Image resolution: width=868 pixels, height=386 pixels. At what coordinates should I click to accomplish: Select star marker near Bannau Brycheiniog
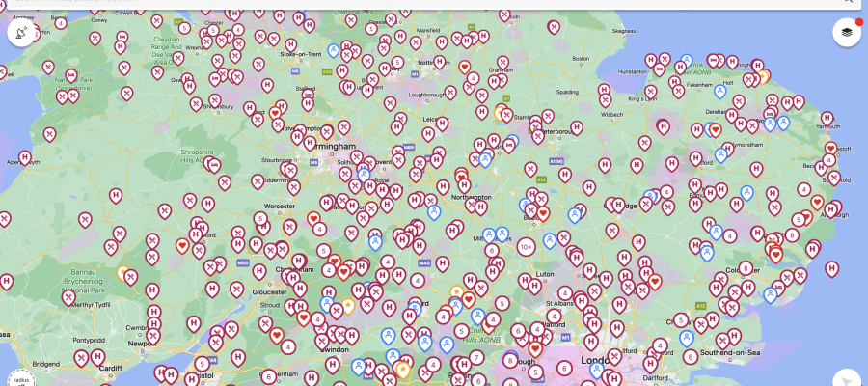[x=122, y=273]
